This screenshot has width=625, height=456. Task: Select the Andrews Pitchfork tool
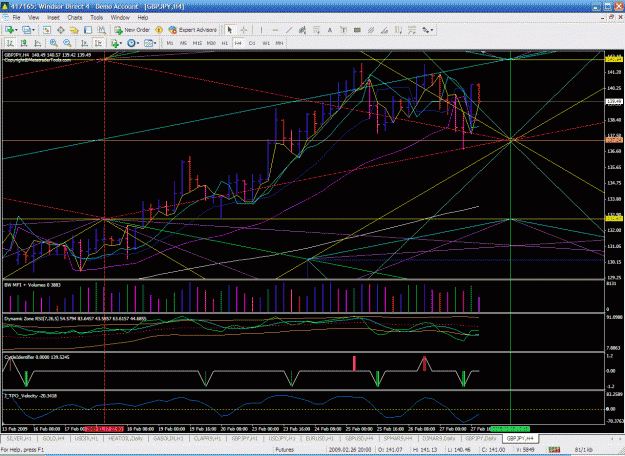(x=371, y=30)
